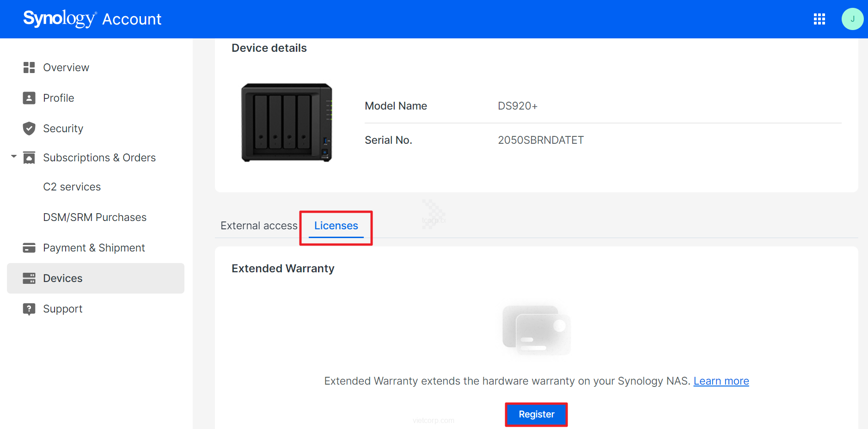Open the C2 services page
This screenshot has height=429, width=868.
coord(72,186)
